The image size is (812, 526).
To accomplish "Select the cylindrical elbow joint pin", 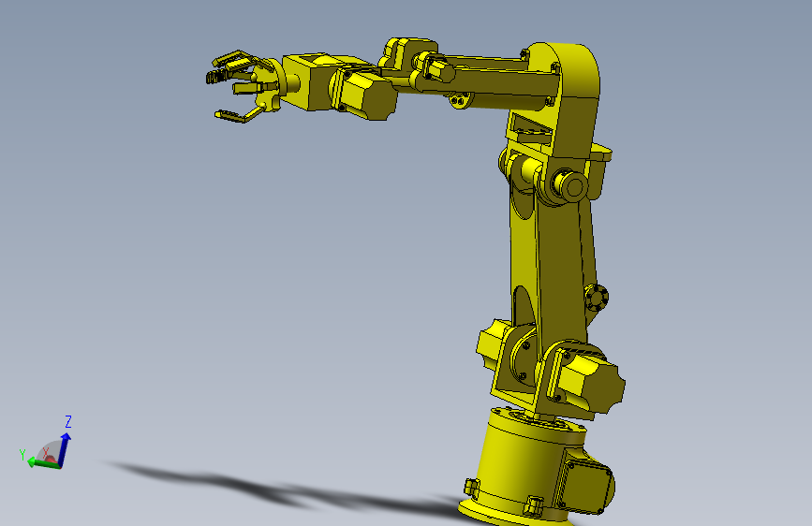I will (569, 186).
